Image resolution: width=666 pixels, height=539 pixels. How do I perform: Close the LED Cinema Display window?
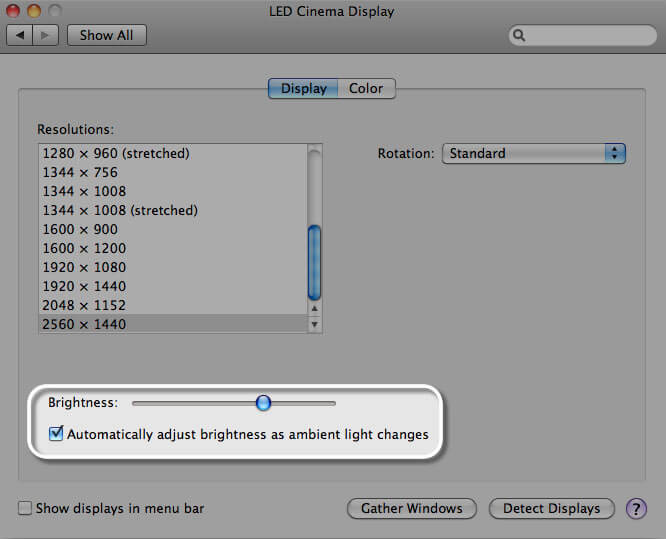tap(13, 10)
